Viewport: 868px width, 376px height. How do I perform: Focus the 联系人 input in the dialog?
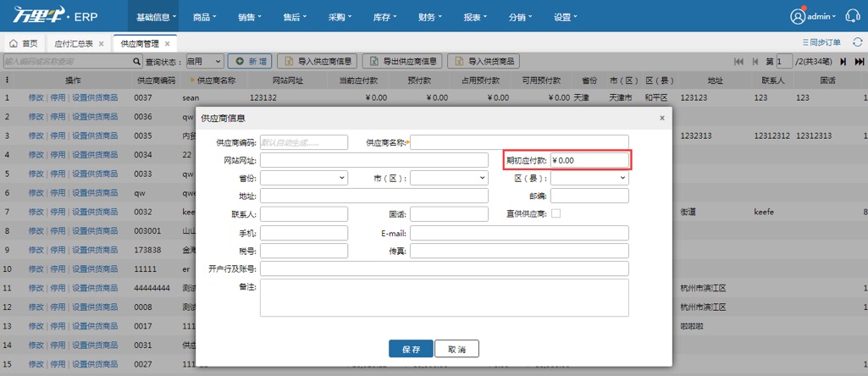[304, 213]
